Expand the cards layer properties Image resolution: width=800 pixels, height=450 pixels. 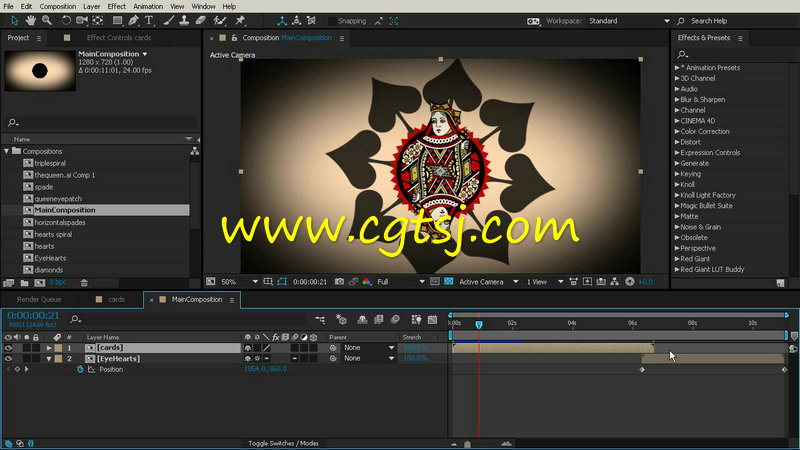click(x=49, y=347)
